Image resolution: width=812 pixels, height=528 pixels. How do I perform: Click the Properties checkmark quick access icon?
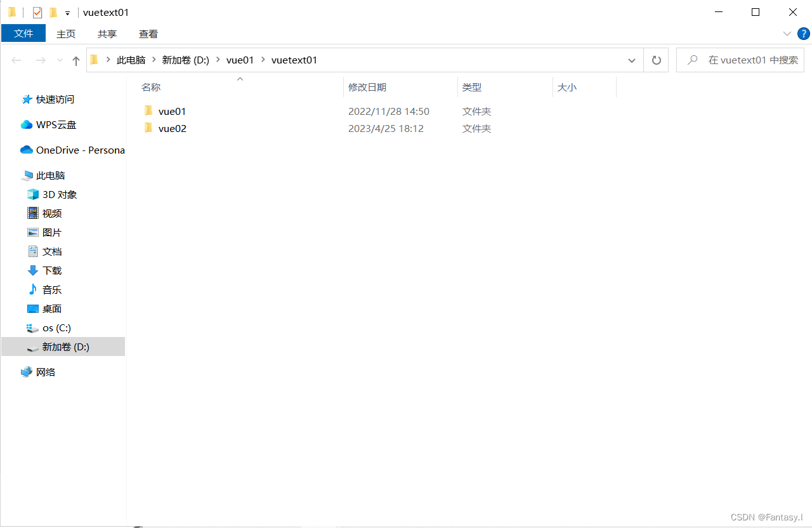[37, 12]
